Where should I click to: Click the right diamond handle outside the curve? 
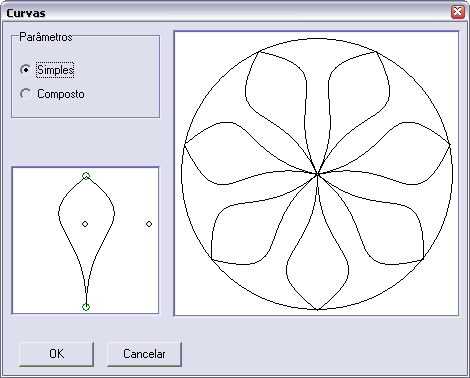coord(149,224)
